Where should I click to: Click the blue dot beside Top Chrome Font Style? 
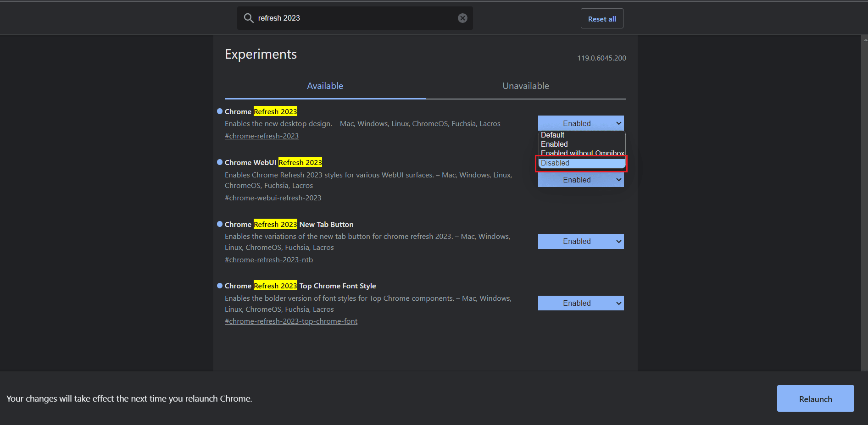pyautogui.click(x=220, y=286)
